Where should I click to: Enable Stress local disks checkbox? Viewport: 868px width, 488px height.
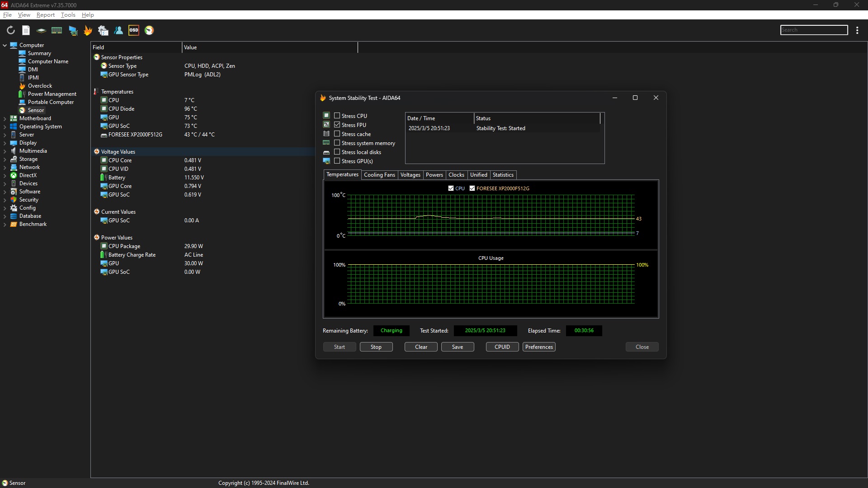[x=337, y=152]
